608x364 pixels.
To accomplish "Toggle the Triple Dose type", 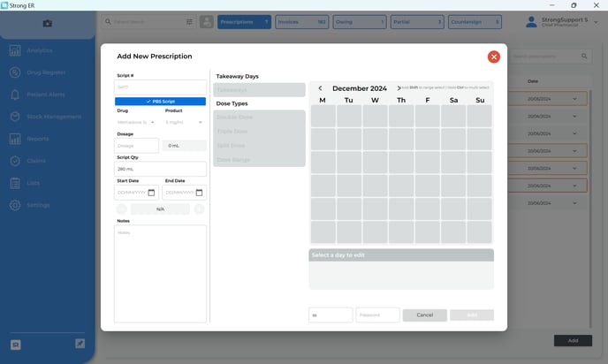I will click(x=259, y=132).
